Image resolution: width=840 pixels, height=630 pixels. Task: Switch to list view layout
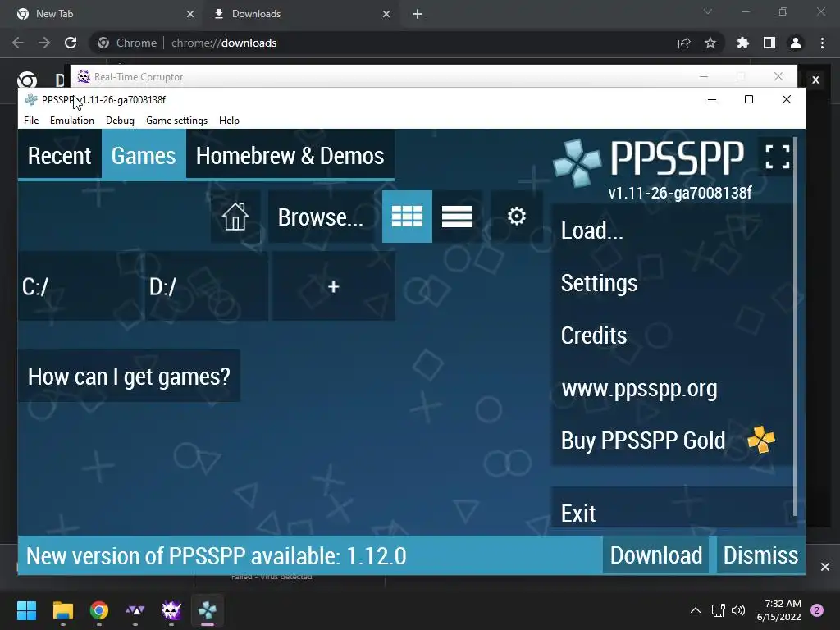(457, 217)
